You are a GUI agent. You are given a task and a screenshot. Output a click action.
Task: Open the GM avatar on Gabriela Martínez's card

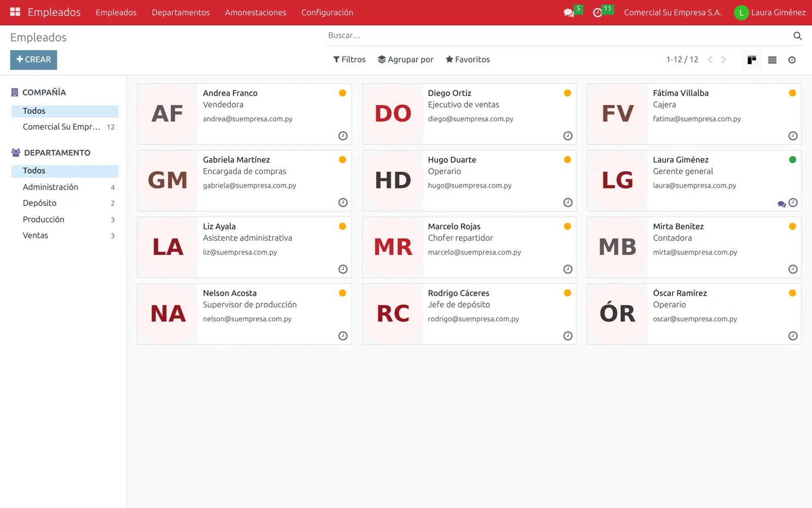pyautogui.click(x=168, y=180)
